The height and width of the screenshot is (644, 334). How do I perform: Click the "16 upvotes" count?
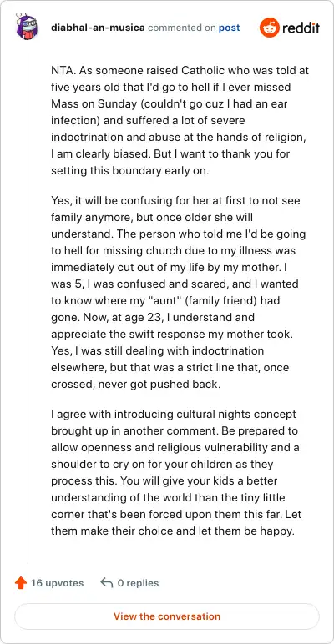coord(57,583)
